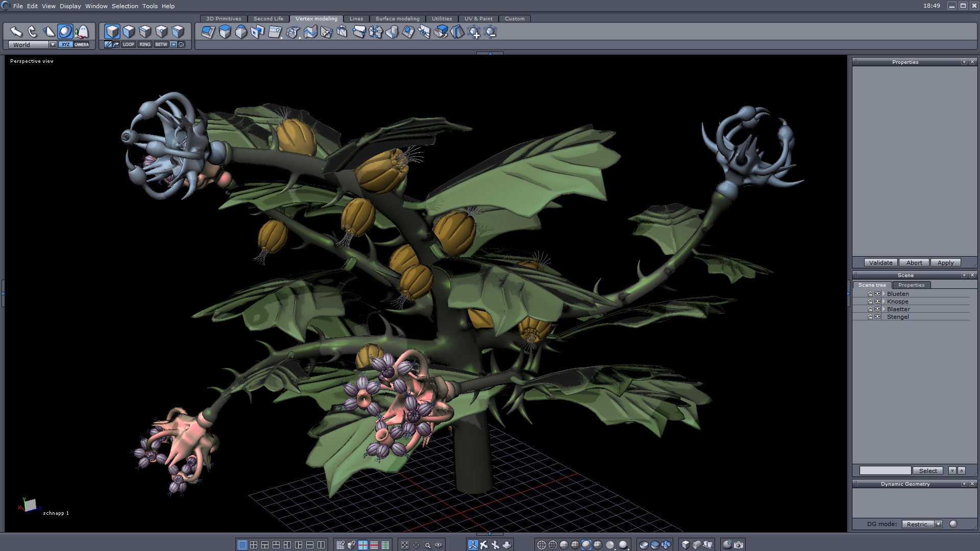Open the DG mode Restric dropdown

point(938,524)
